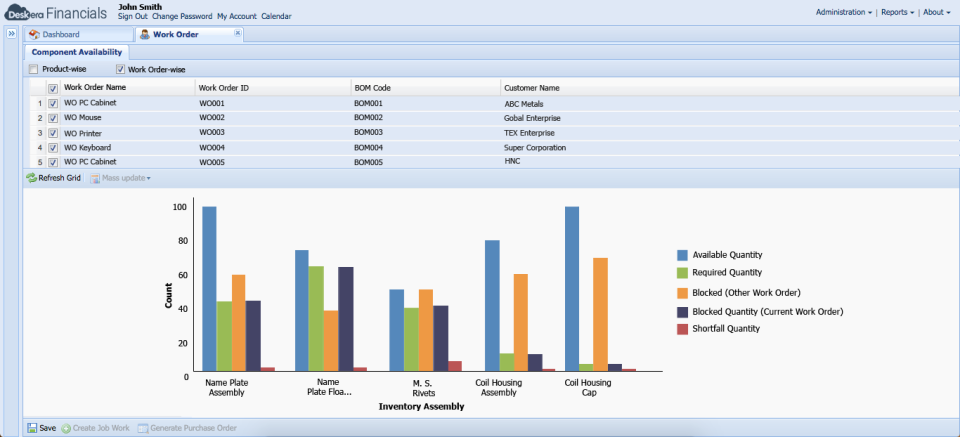Click the Blocked (Other Work Order) orange swatch

pos(683,293)
